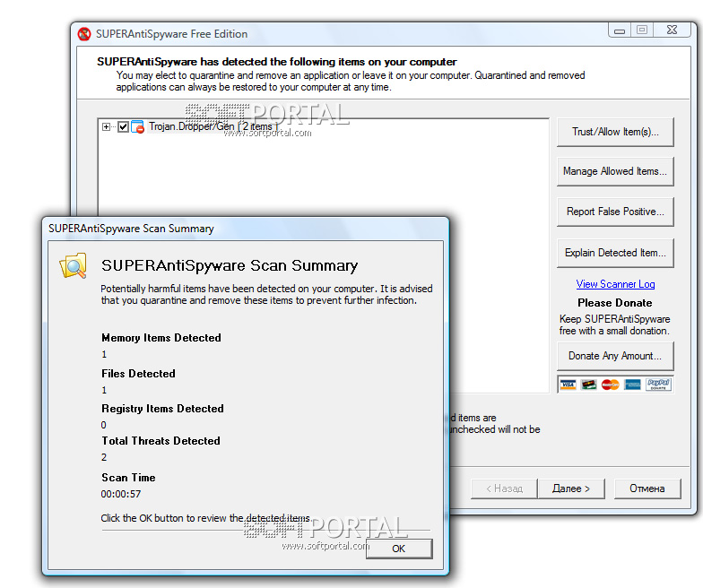This screenshot has height=588, width=703.
Task: Click the Registry Items Detected label
Action: click(163, 409)
